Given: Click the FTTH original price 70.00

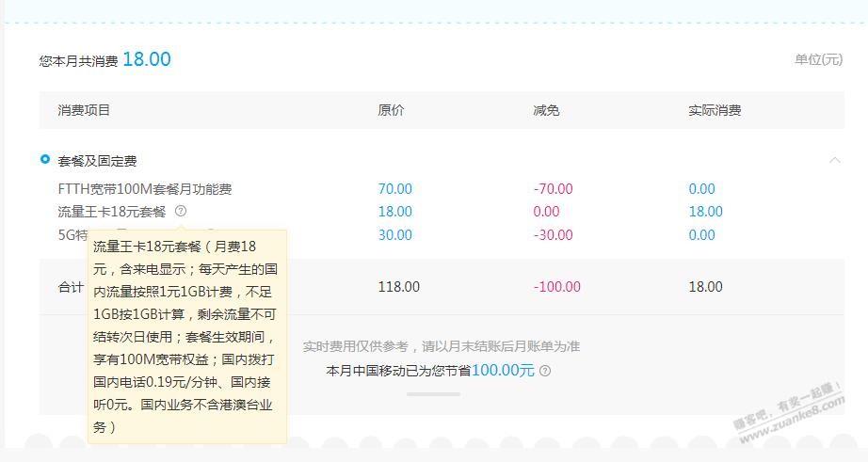Looking at the screenshot, I should 395,189.
